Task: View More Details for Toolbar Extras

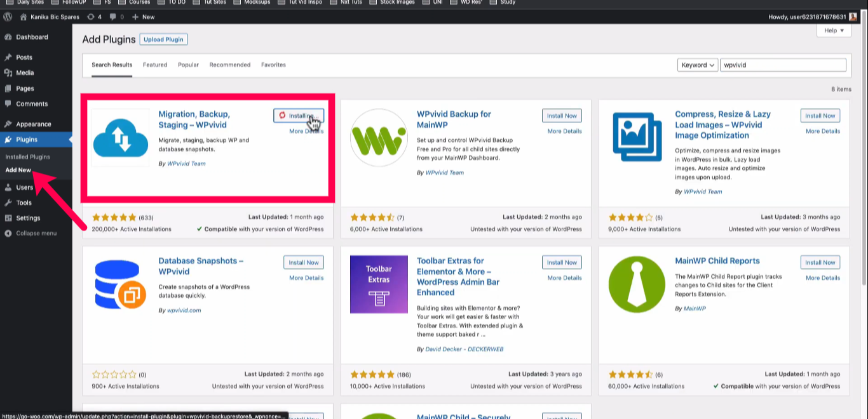Action: click(x=564, y=278)
